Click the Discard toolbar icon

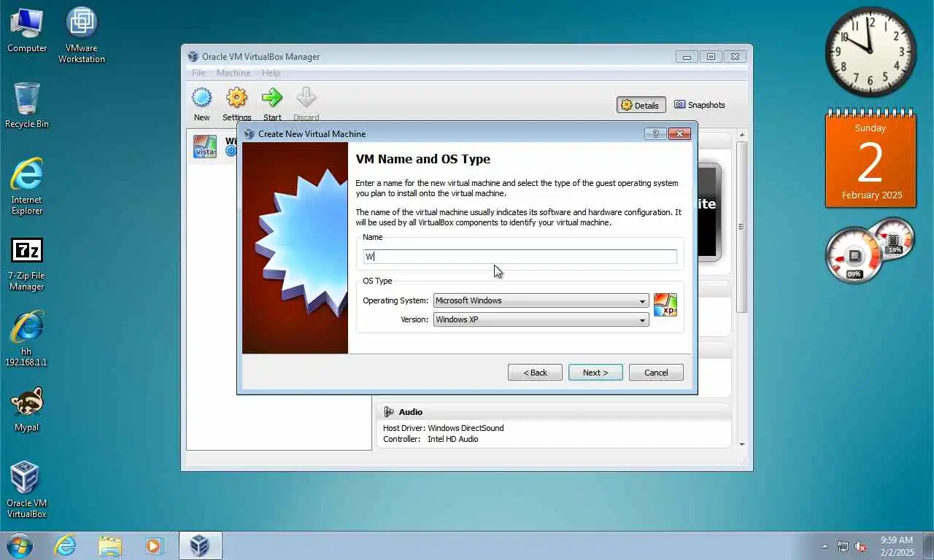(x=306, y=98)
